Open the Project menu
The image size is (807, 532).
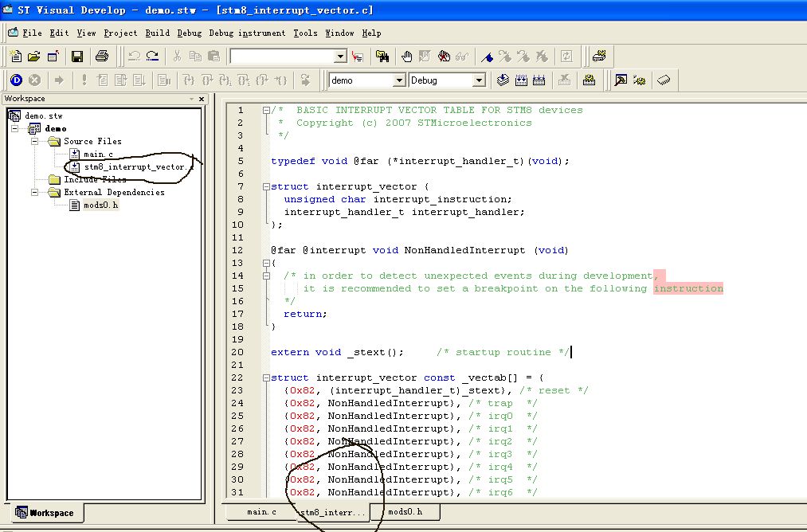click(x=120, y=33)
